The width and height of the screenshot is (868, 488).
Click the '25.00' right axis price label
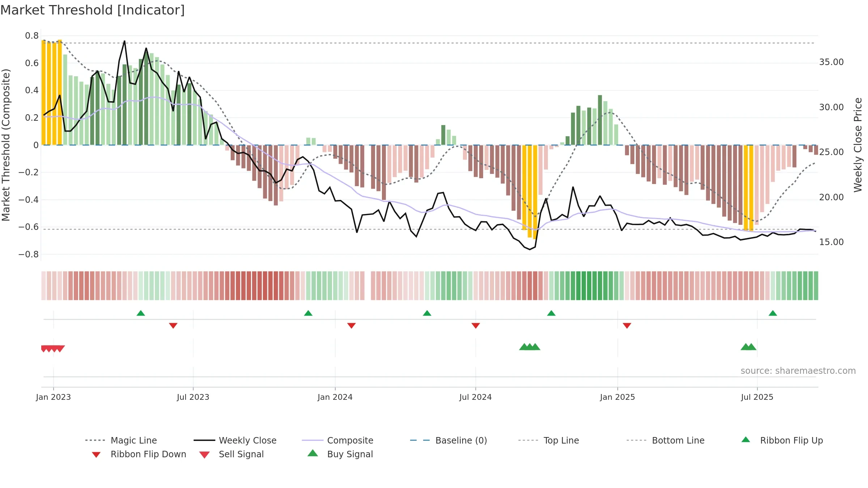point(831,152)
